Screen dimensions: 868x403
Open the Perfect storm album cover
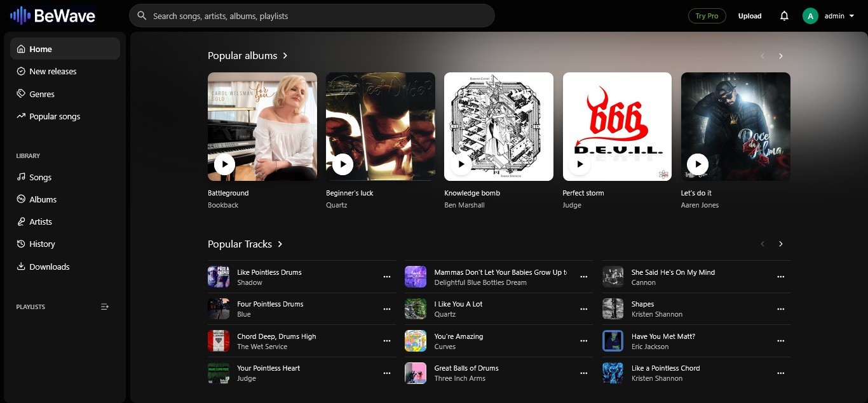coord(617,126)
